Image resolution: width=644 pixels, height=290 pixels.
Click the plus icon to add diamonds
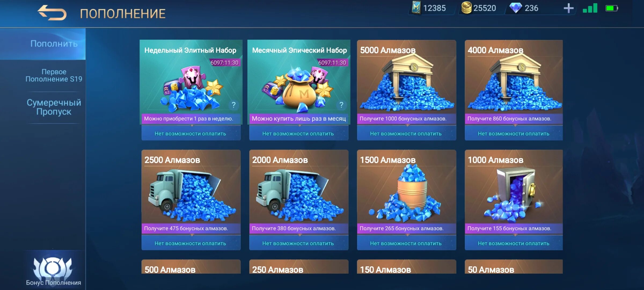pos(568,8)
